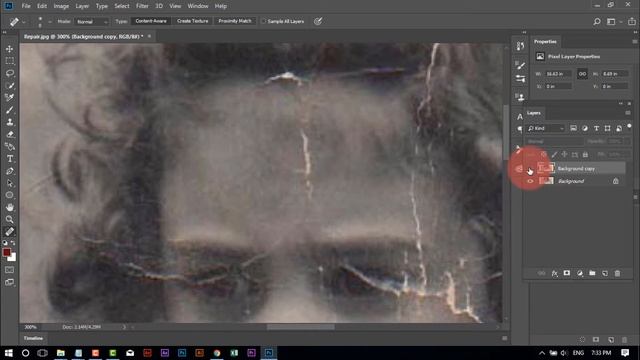640x360 pixels.
Task: Open the workspace switcher icon
Action: coord(611,22)
